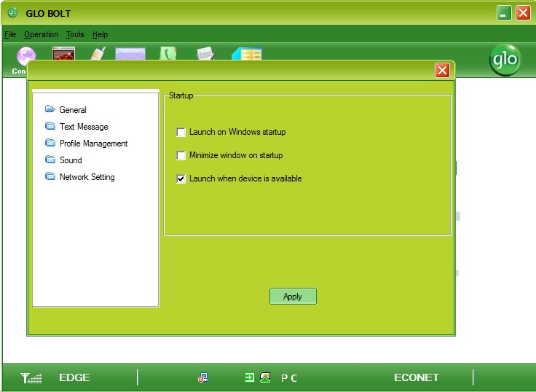Open the Tools menu
Image resolution: width=536 pixels, height=392 pixels.
coord(75,34)
